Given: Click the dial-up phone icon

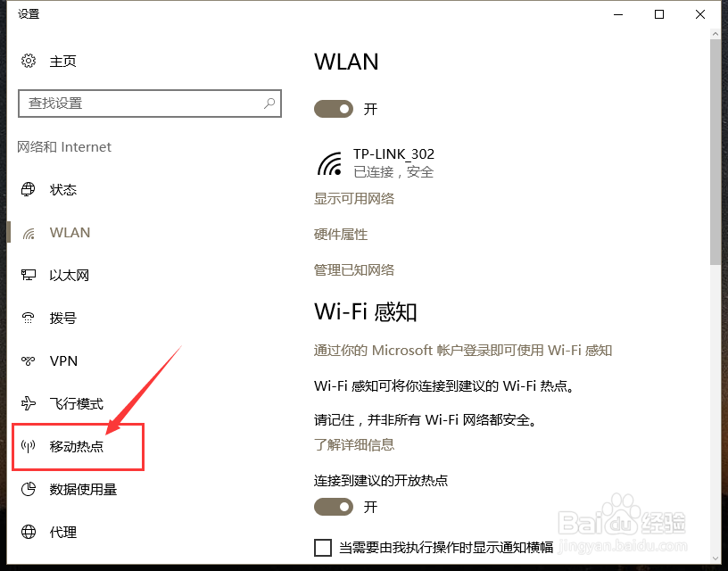Looking at the screenshot, I should [x=28, y=318].
